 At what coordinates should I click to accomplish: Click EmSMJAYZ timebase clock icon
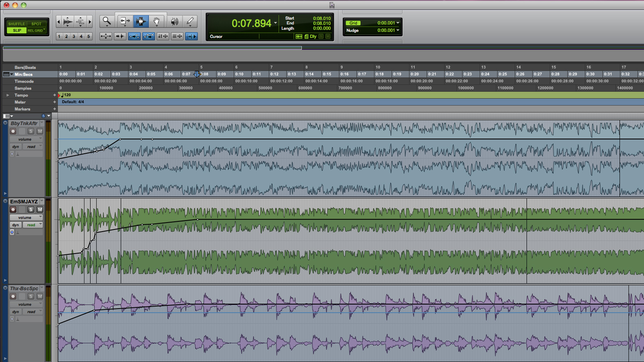coord(12,232)
